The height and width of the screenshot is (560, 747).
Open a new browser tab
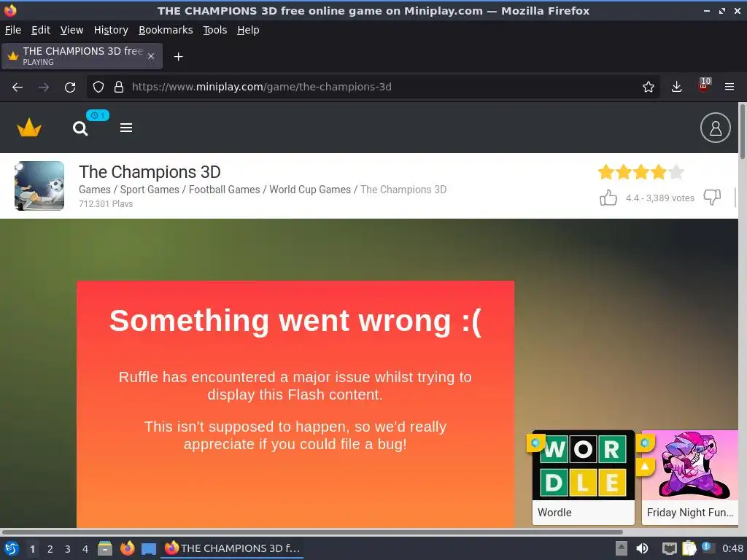(x=178, y=57)
